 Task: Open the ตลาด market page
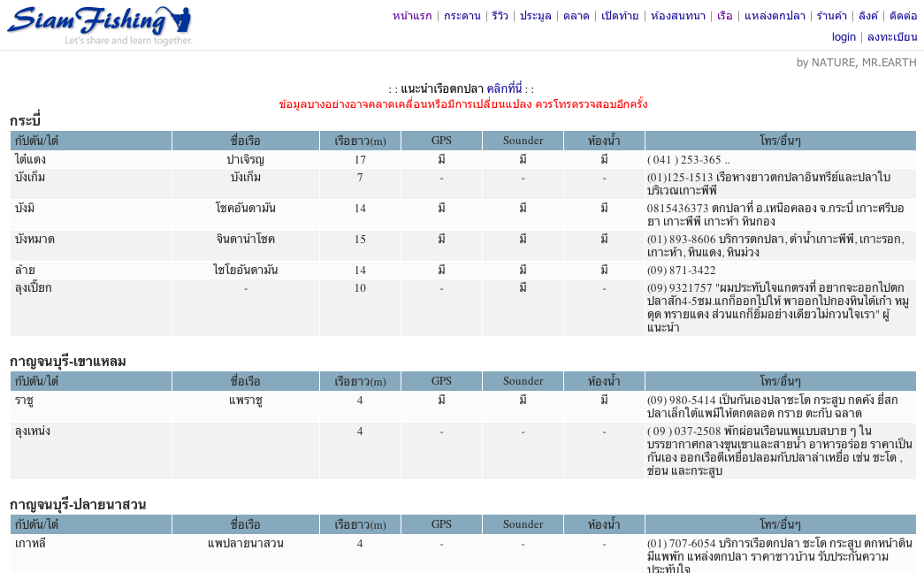(x=576, y=16)
